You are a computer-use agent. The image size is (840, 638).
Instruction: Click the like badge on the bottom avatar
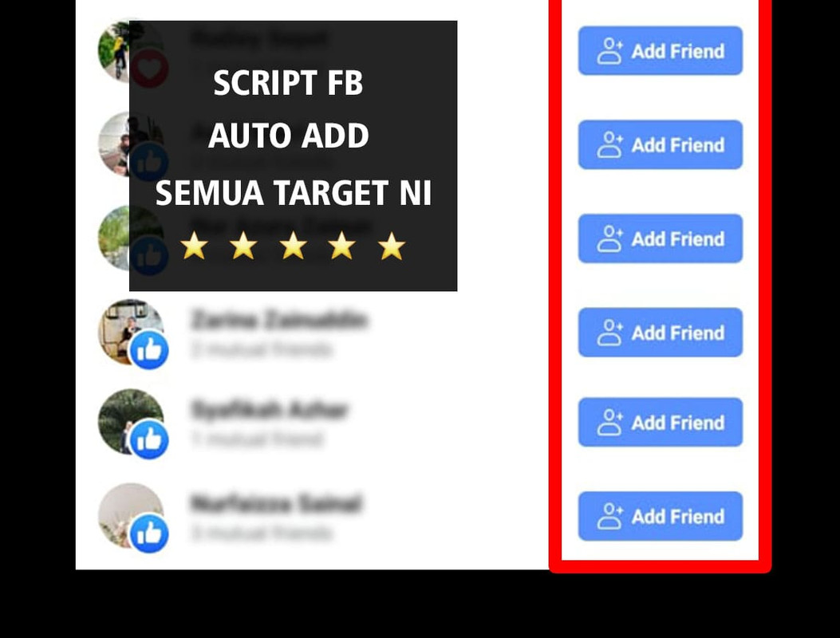pos(149,534)
